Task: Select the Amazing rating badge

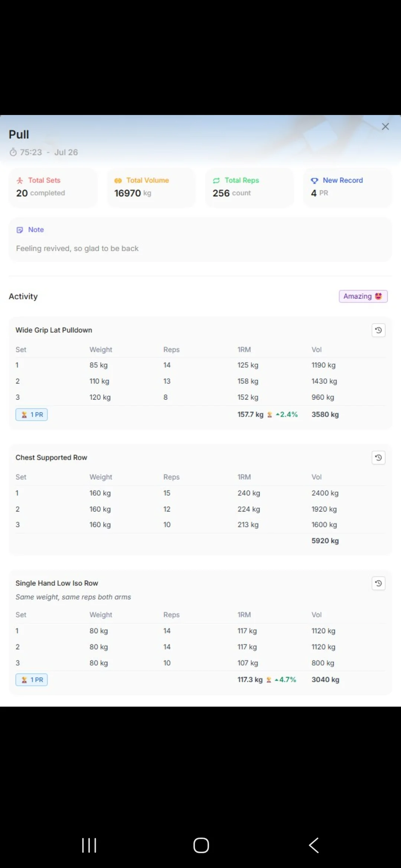Action: pyautogui.click(x=363, y=296)
